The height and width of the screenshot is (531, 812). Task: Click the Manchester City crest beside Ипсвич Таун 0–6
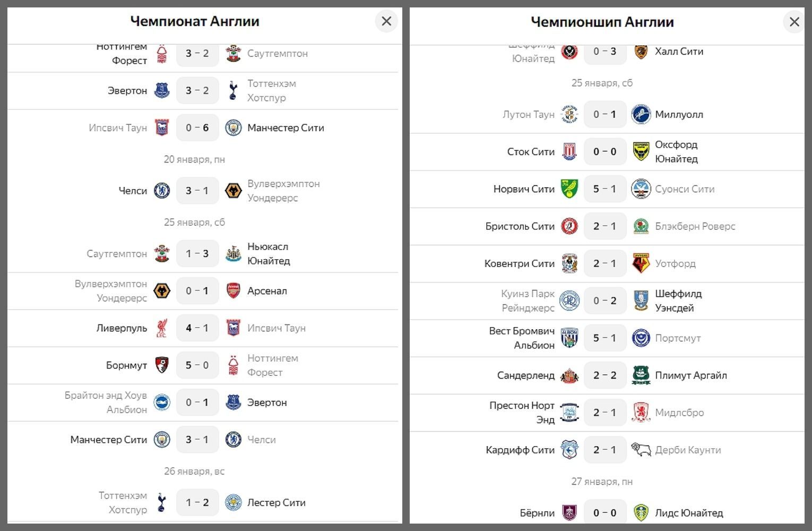[234, 128]
